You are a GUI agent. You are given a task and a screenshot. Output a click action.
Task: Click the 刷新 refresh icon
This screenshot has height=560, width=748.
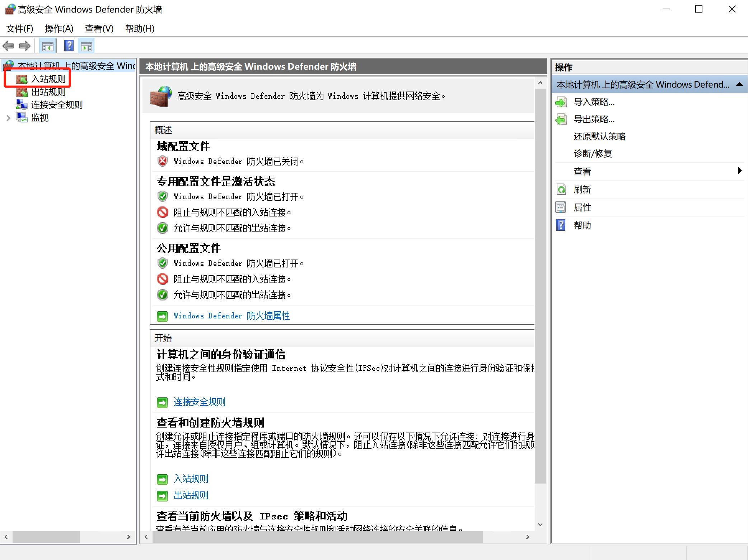(561, 190)
